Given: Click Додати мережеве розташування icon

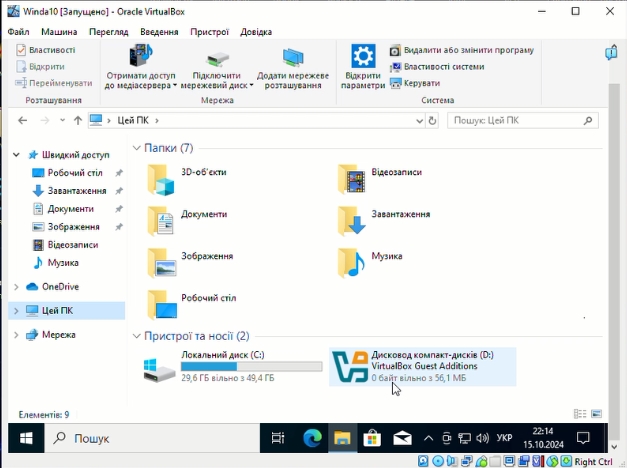Looking at the screenshot, I should 293,57.
